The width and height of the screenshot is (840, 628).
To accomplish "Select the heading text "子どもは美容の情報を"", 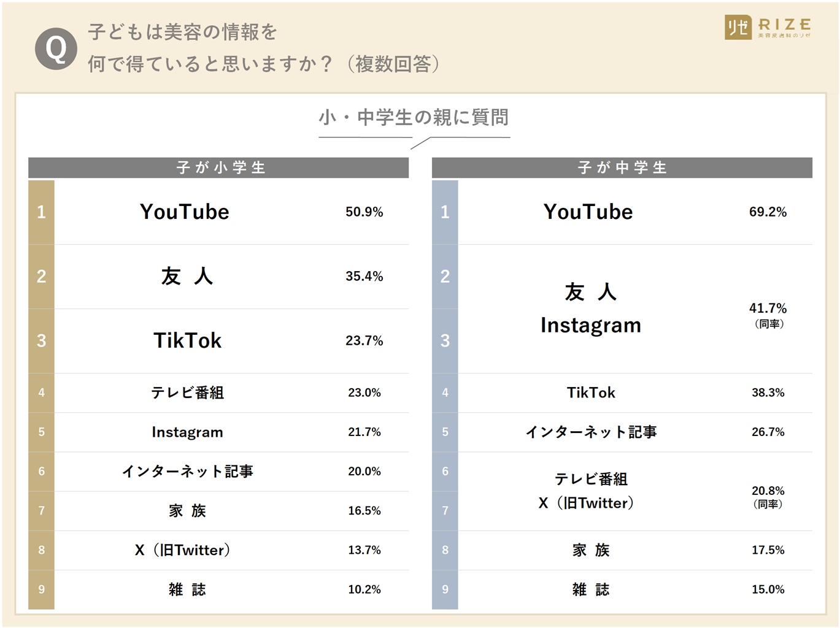I will [183, 32].
